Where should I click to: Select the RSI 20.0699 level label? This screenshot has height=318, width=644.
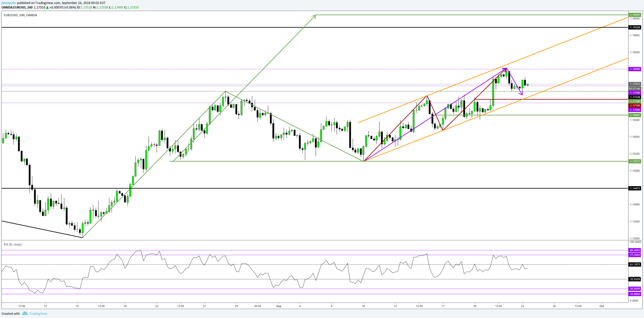[x=635, y=289]
